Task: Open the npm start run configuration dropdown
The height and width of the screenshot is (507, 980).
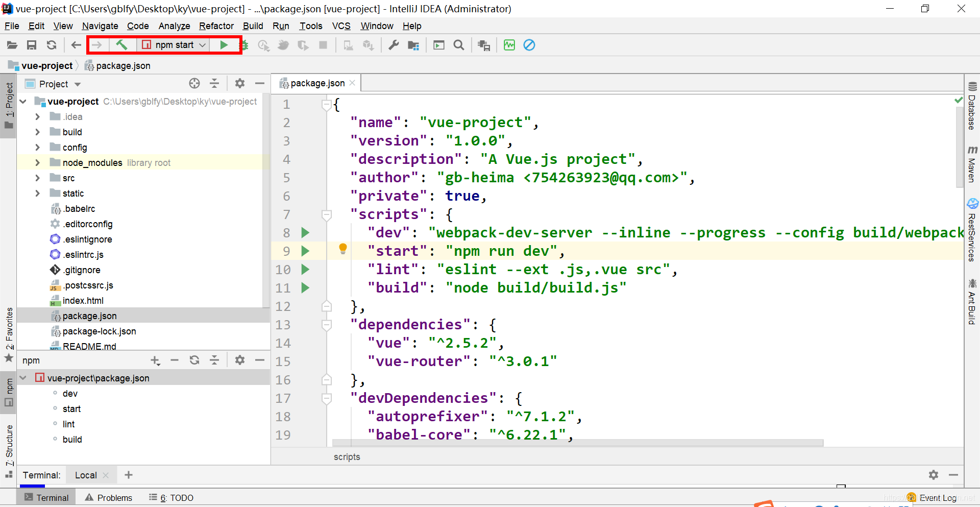Action: click(x=174, y=45)
